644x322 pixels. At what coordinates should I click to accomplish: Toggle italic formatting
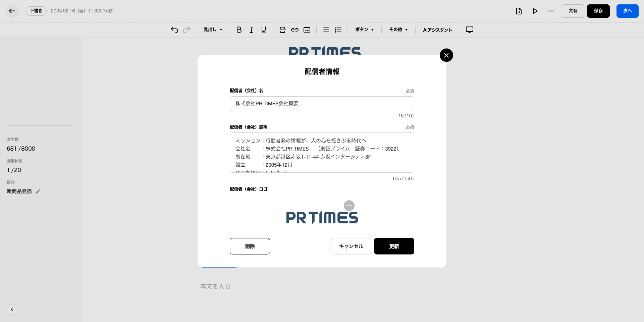[251, 30]
